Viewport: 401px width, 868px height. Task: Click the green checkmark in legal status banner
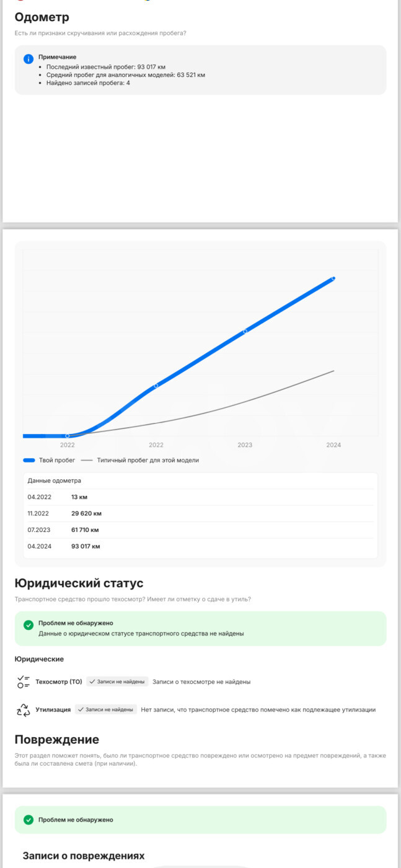point(29,625)
